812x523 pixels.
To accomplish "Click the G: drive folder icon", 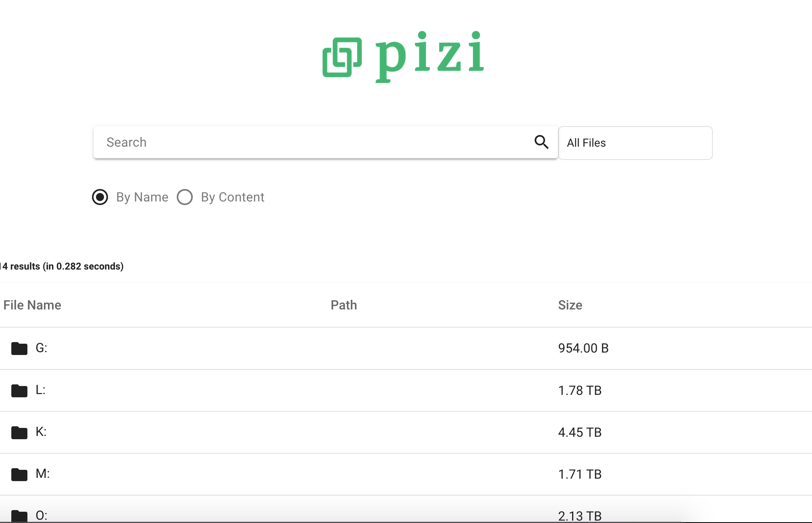I will (x=19, y=349).
